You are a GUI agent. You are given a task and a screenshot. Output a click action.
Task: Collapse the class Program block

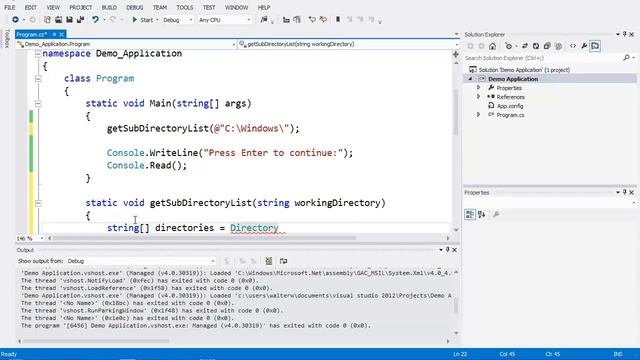coord(38,78)
